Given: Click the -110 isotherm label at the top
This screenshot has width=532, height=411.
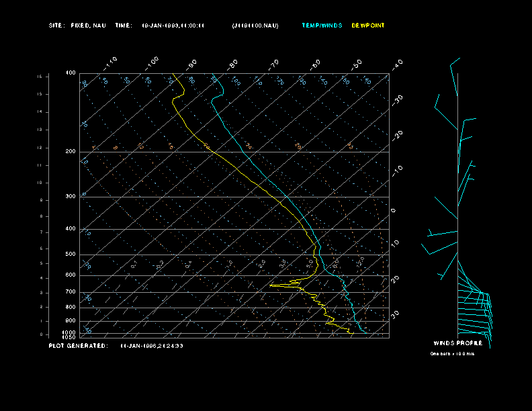Looking at the screenshot, I should tap(111, 63).
